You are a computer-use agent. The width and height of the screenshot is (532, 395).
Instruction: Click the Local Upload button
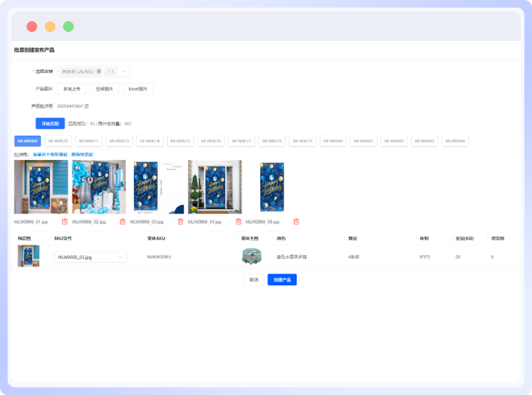[x=73, y=89]
